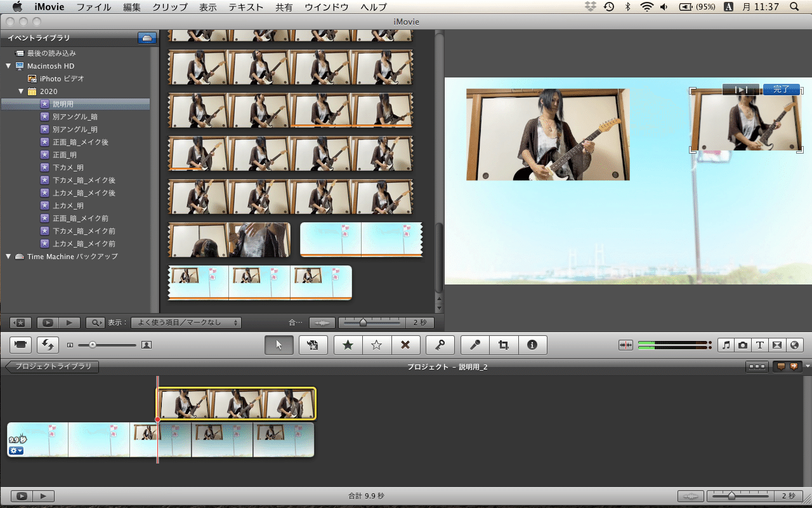This screenshot has height=508, width=812.
Task: Select the arrow pointer tool
Action: pos(279,345)
